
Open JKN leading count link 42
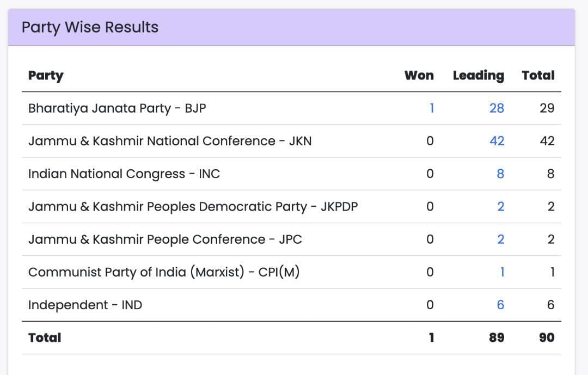[497, 141]
